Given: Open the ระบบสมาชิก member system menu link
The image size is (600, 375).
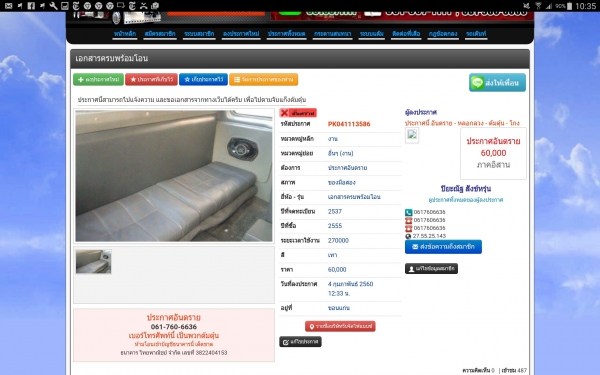Looking at the screenshot, I should (199, 34).
